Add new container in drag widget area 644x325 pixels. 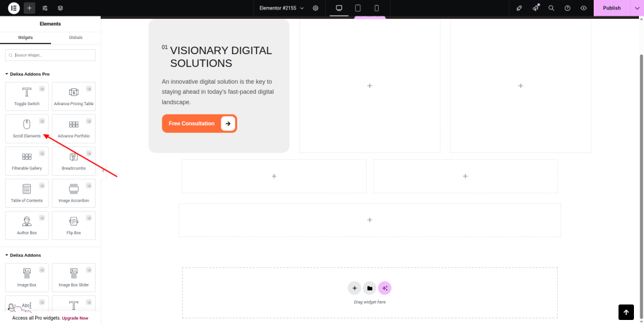[355, 288]
